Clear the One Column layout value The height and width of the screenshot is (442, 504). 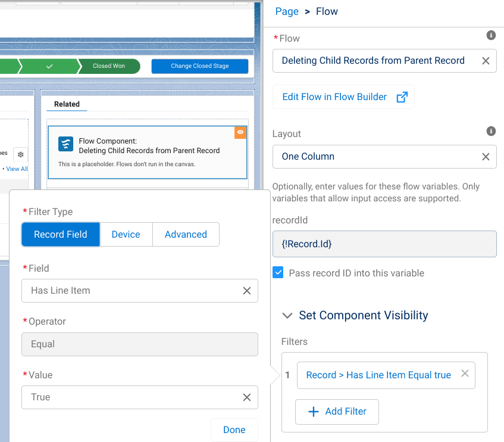[x=486, y=157]
